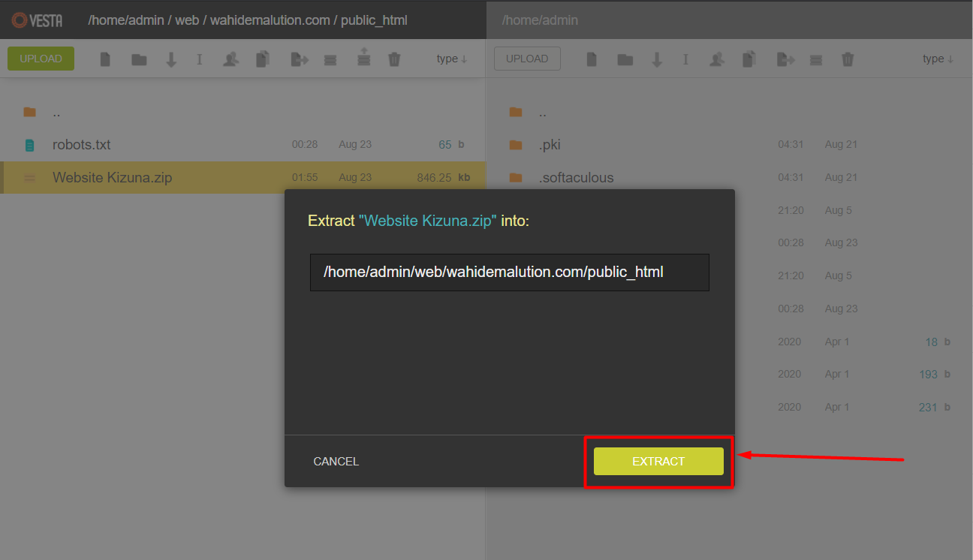Open wahidemalution.com breadcrumb segment

270,20
